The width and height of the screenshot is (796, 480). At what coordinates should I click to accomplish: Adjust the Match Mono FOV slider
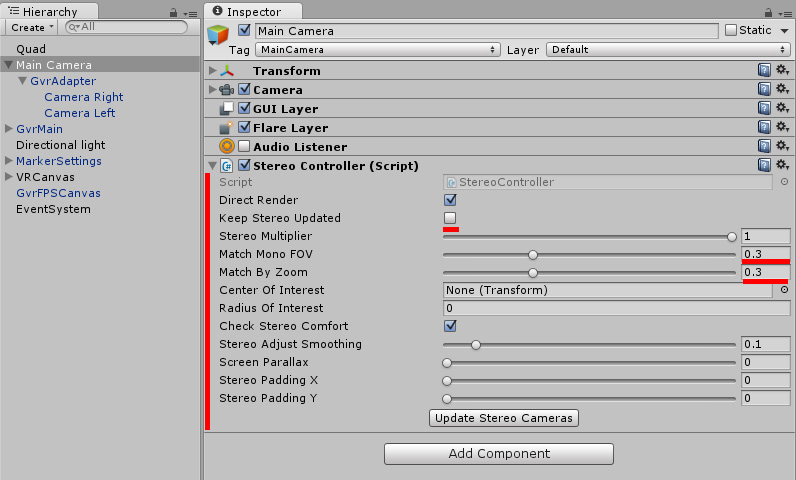589,255
